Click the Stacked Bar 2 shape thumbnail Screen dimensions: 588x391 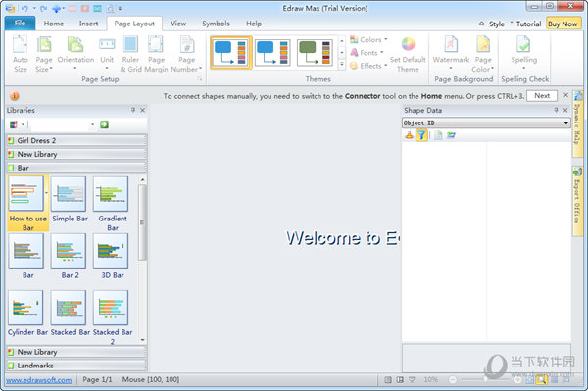point(111,308)
